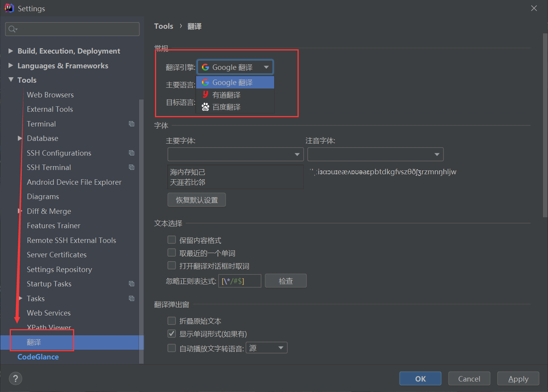Enable 自动播放文字转语音 checkbox
Viewport: 548px width, 392px height.
tap(171, 348)
